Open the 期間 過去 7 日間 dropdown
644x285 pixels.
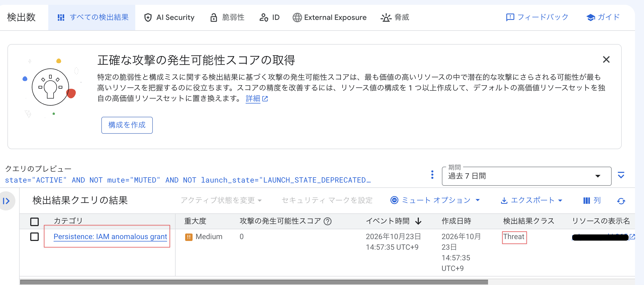pos(526,176)
